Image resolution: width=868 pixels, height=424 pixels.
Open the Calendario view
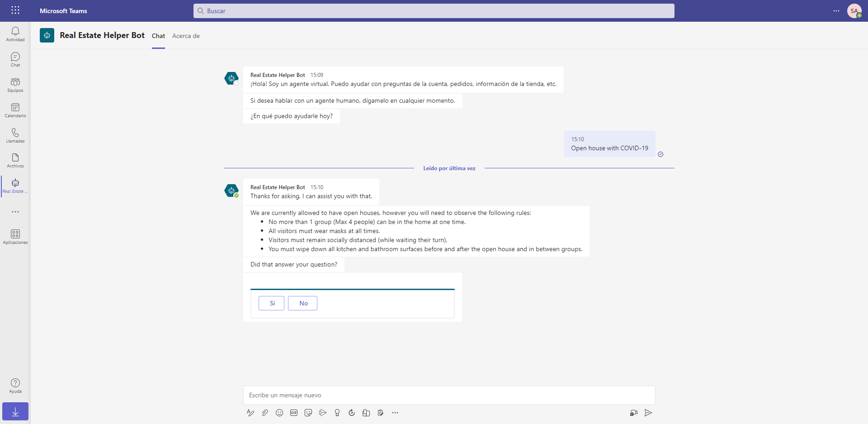[x=15, y=110]
